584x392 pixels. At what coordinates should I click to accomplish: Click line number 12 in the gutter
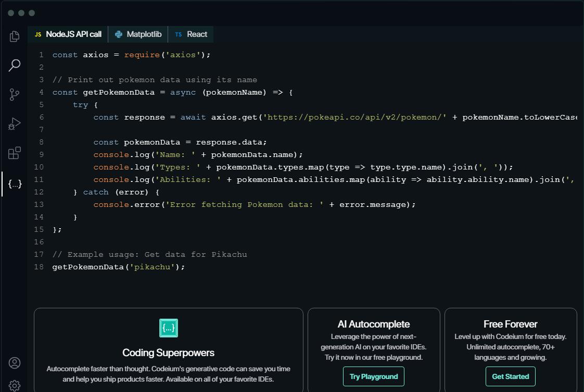39,192
